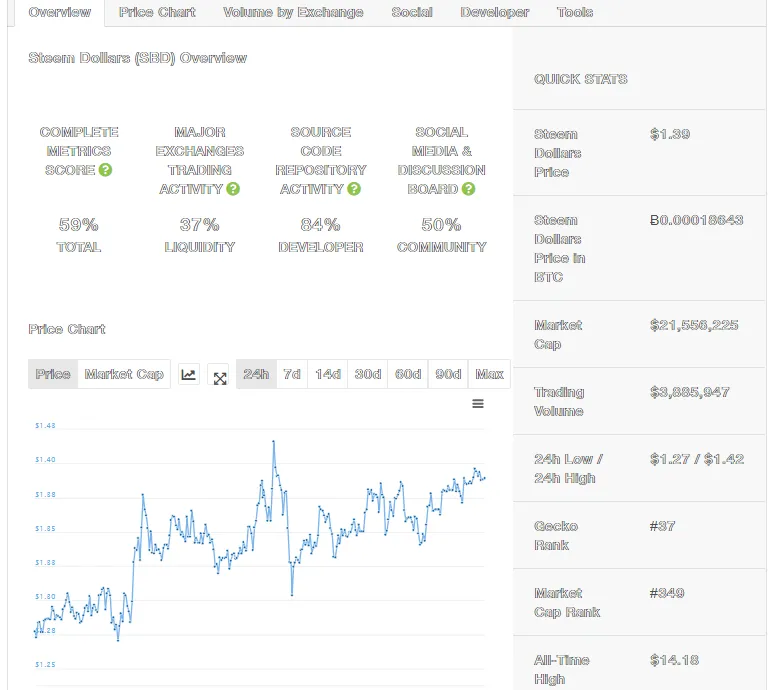This screenshot has height=690, width=773.
Task: Click the market cap value $21,556,225
Action: [694, 325]
